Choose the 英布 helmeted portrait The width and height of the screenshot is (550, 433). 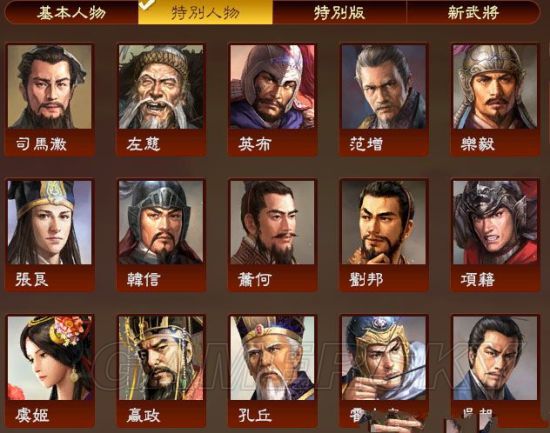tap(273, 86)
